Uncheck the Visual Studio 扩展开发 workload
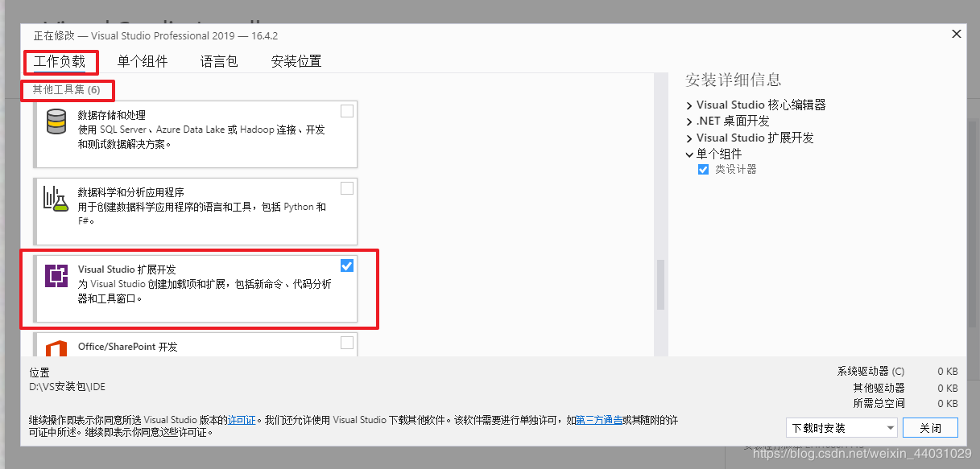980x469 pixels. 347,265
